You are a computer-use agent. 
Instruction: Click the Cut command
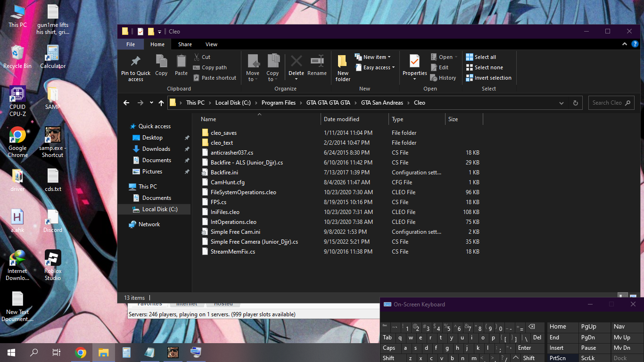202,57
